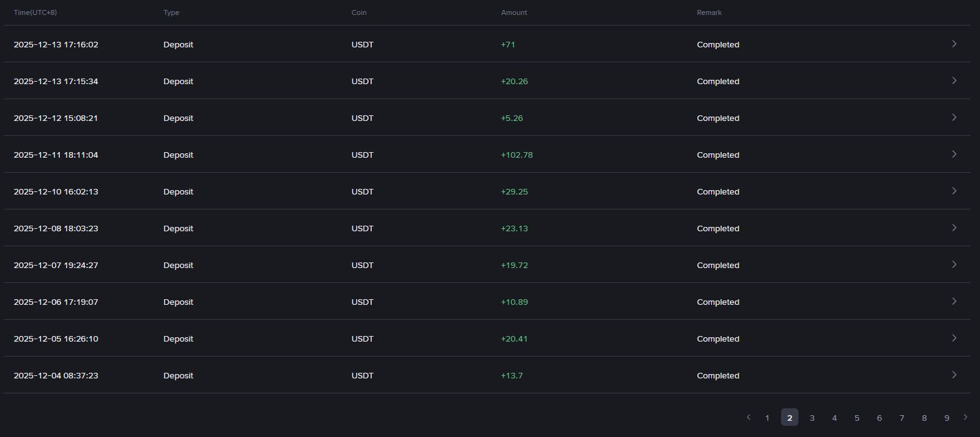Open chevron for +20.41 deposit
This screenshot has width=980, height=437.
tap(954, 338)
